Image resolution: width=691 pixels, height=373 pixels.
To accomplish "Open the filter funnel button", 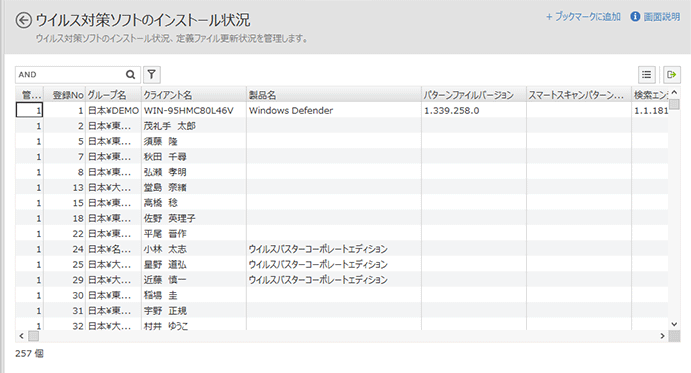I will (x=152, y=75).
